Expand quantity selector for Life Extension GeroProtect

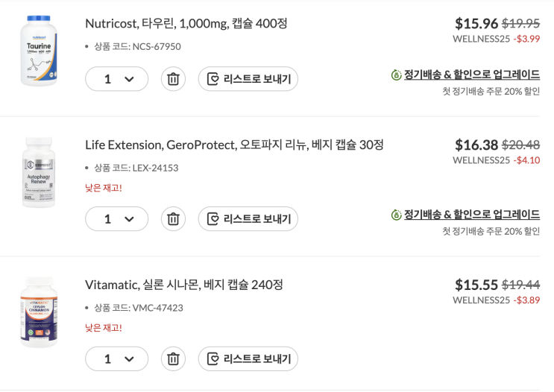[x=117, y=219]
